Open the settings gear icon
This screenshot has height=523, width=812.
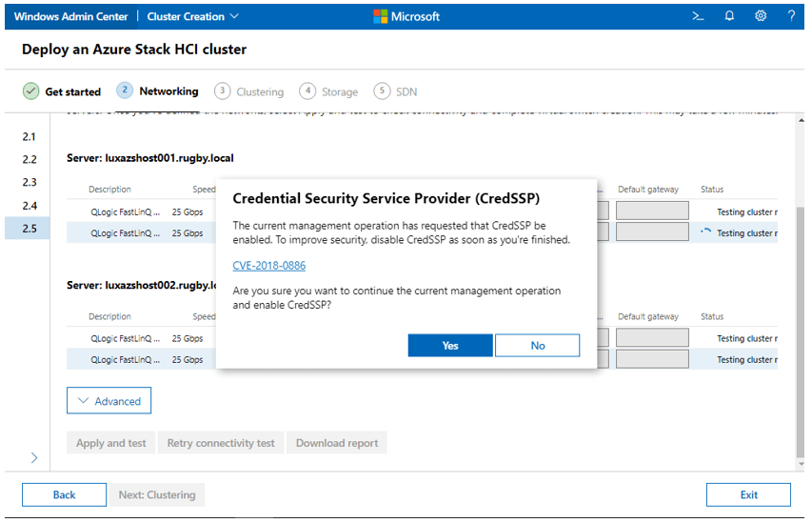(x=761, y=16)
